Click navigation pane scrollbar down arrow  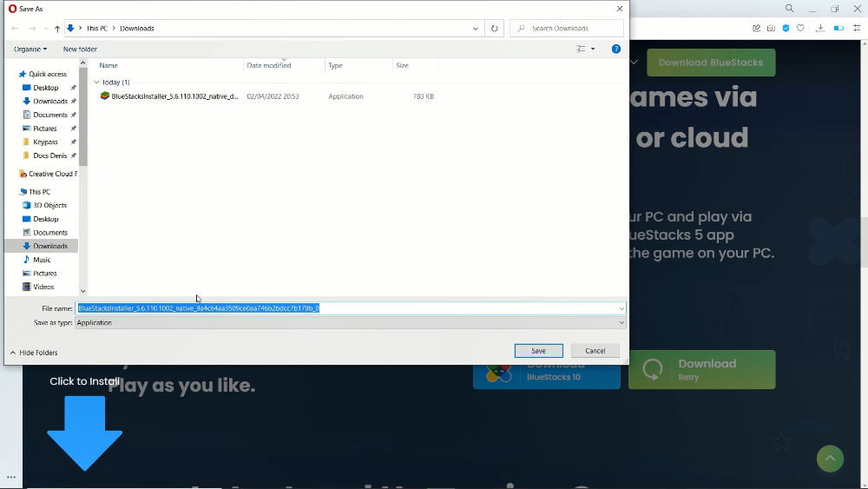click(x=83, y=291)
